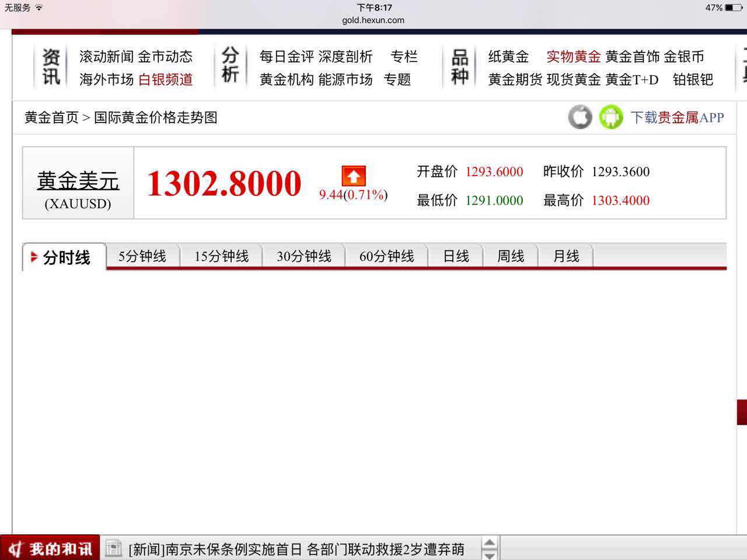Open the 金市动态 link
Image resolution: width=747 pixels, height=560 pixels.
165,57
